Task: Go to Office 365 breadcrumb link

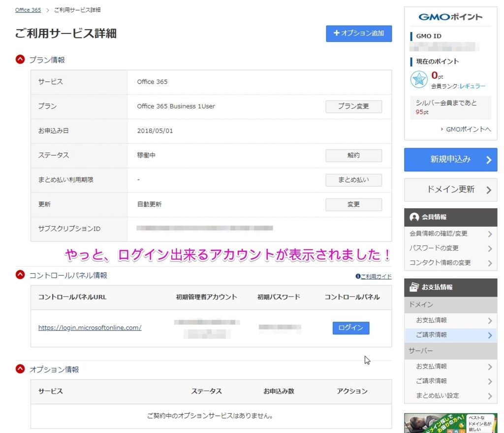Action: pyautogui.click(x=28, y=10)
